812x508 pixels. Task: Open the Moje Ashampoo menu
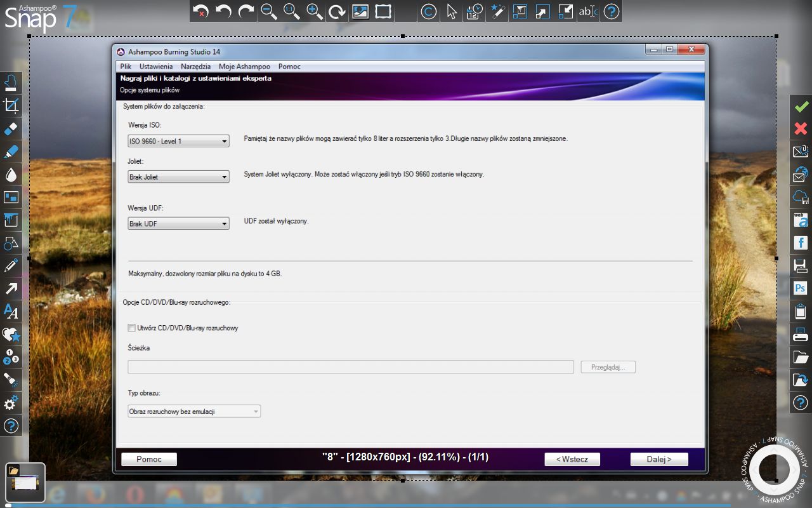pos(244,66)
